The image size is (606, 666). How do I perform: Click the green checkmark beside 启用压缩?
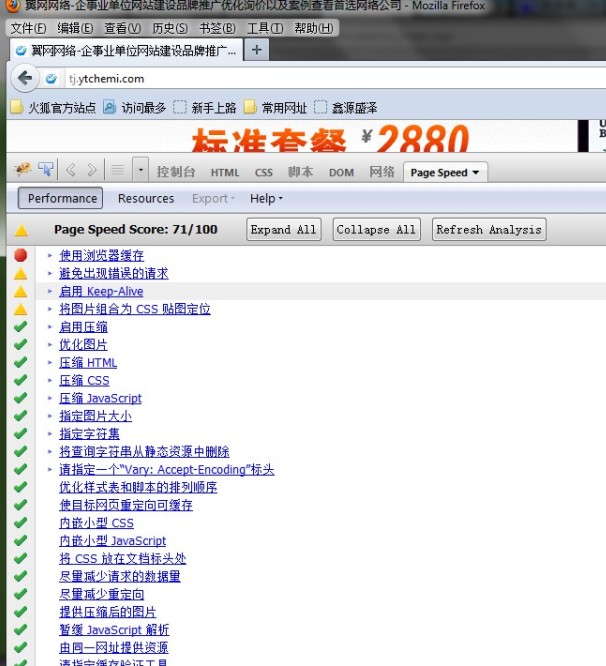(20, 327)
